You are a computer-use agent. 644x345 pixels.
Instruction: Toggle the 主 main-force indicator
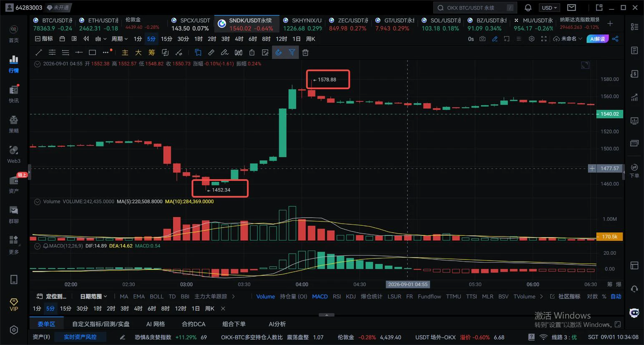pos(125,52)
